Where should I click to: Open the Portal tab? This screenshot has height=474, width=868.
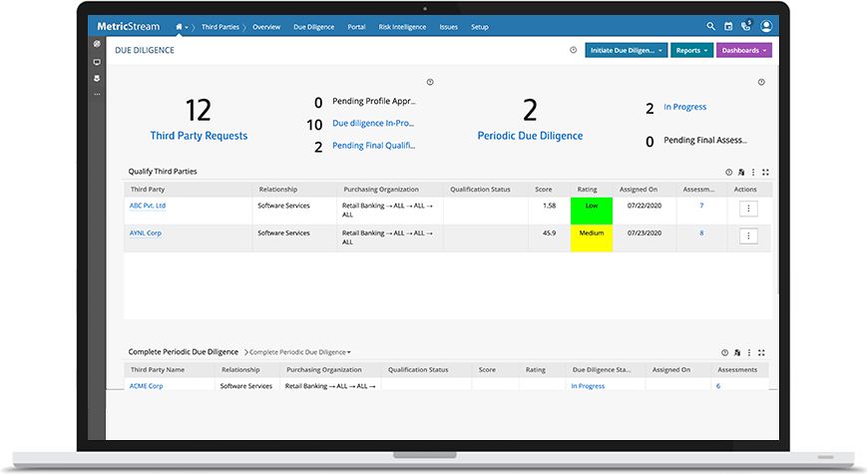[356, 27]
